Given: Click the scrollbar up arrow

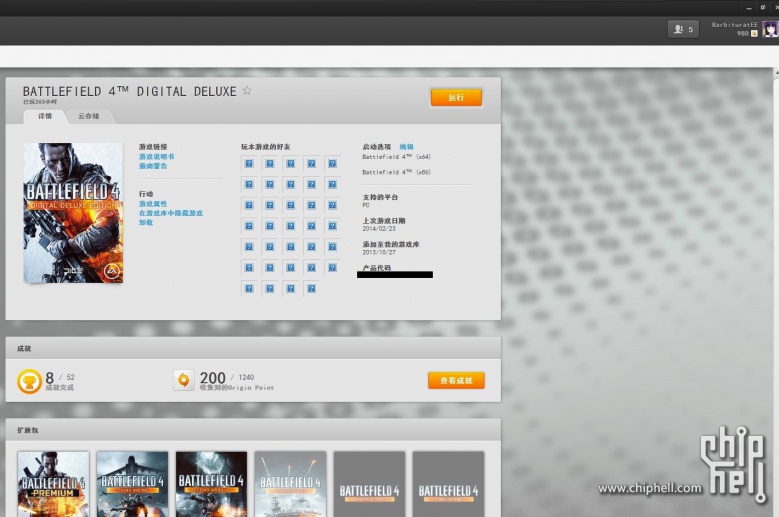Looking at the screenshot, I should [x=776, y=73].
